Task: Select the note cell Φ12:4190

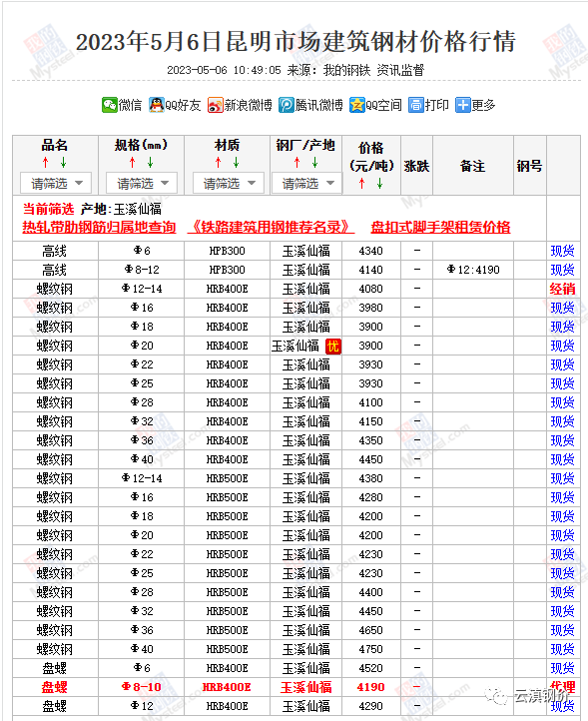Action: point(473,270)
